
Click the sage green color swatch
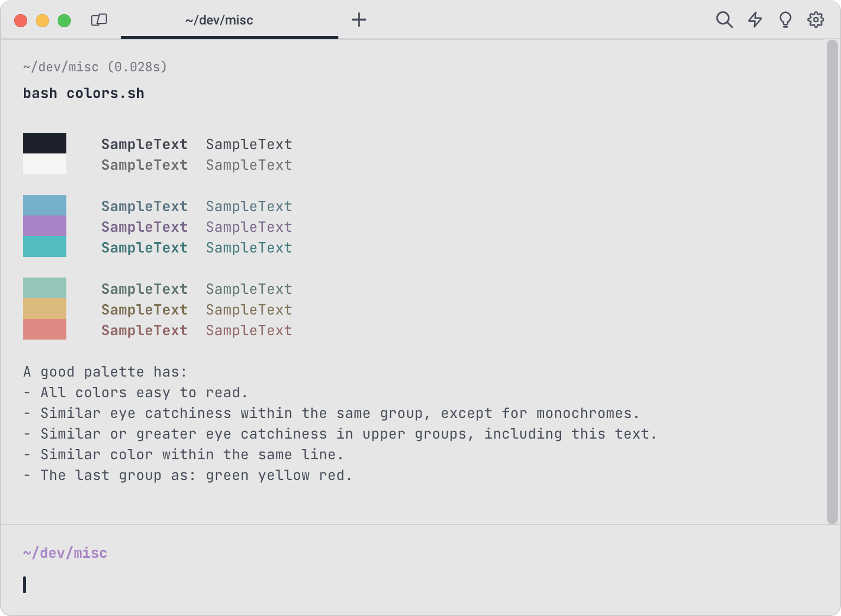(x=45, y=288)
